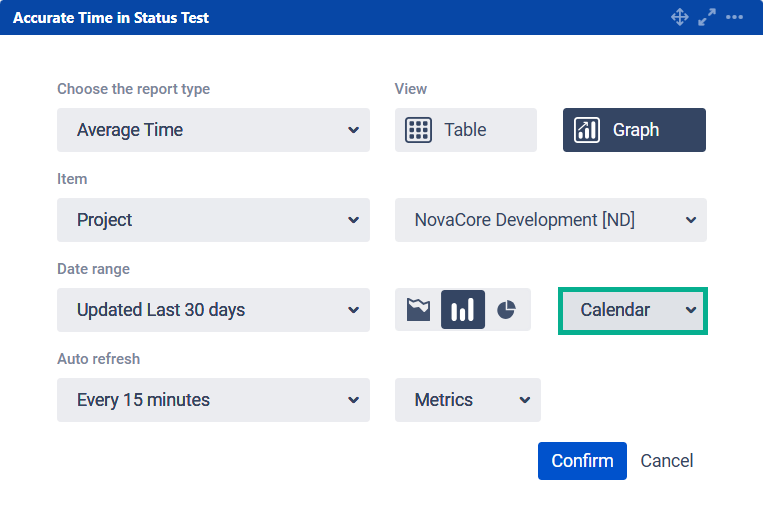Expand the NovaCore Development [ND] dropdown
The image size is (763, 511).
[x=550, y=220]
